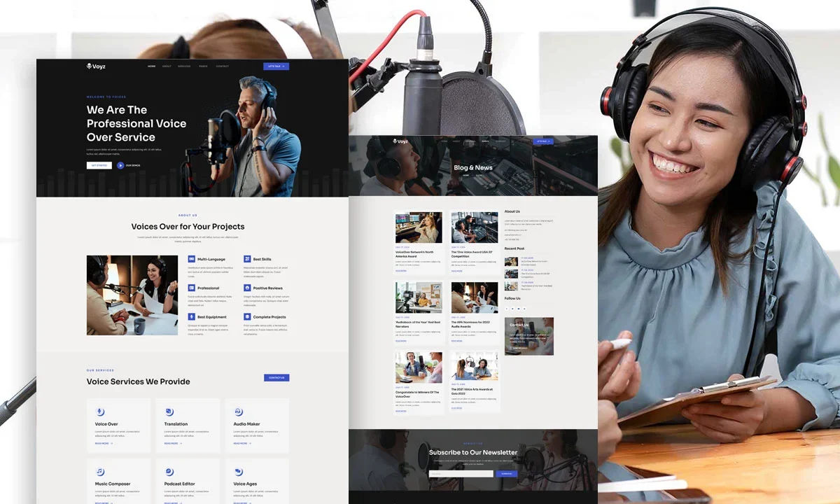Click the Multi-Language feature icon
Image resolution: width=840 pixels, height=504 pixels.
(x=192, y=259)
